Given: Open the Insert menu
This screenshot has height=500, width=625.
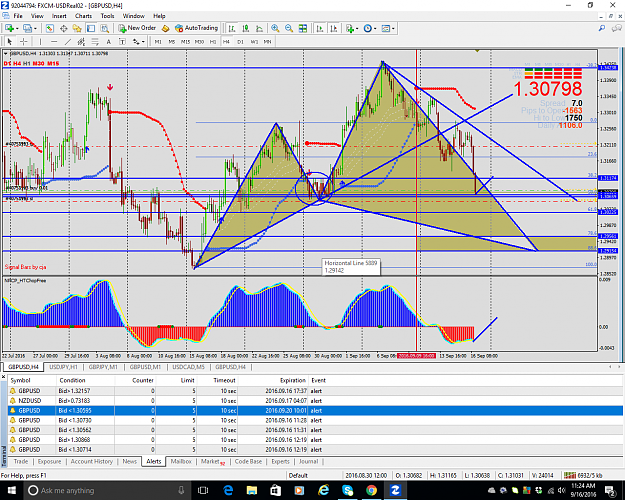Looking at the screenshot, I should [59, 16].
